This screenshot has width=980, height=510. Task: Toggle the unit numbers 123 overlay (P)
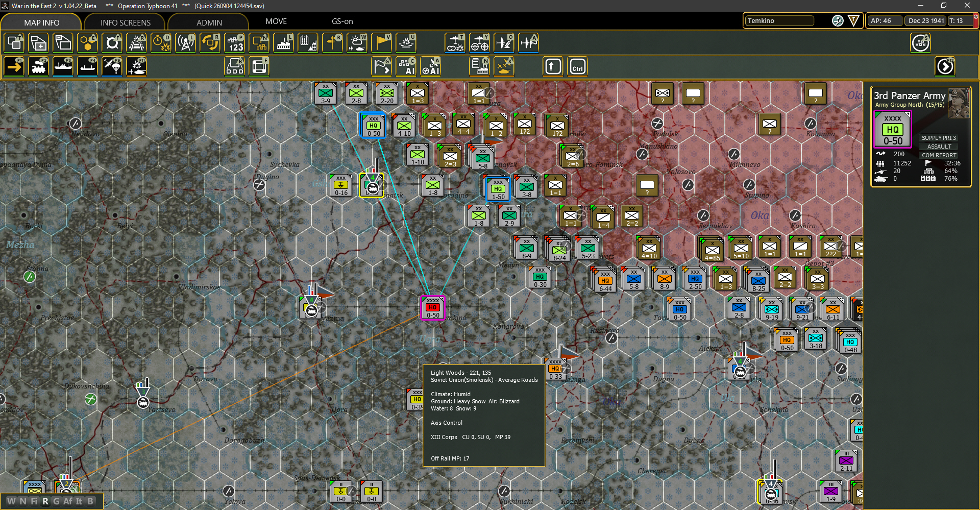click(235, 43)
